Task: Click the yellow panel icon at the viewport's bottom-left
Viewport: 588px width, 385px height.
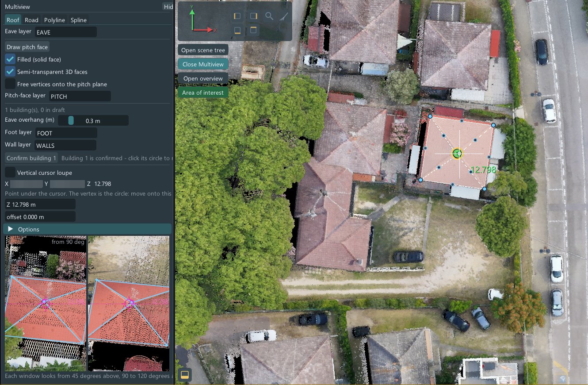Action: tap(185, 375)
